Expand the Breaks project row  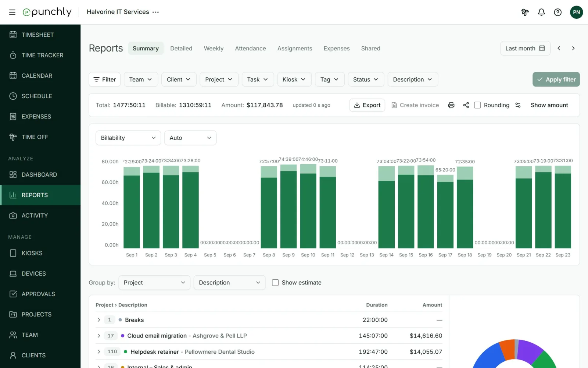click(x=99, y=320)
